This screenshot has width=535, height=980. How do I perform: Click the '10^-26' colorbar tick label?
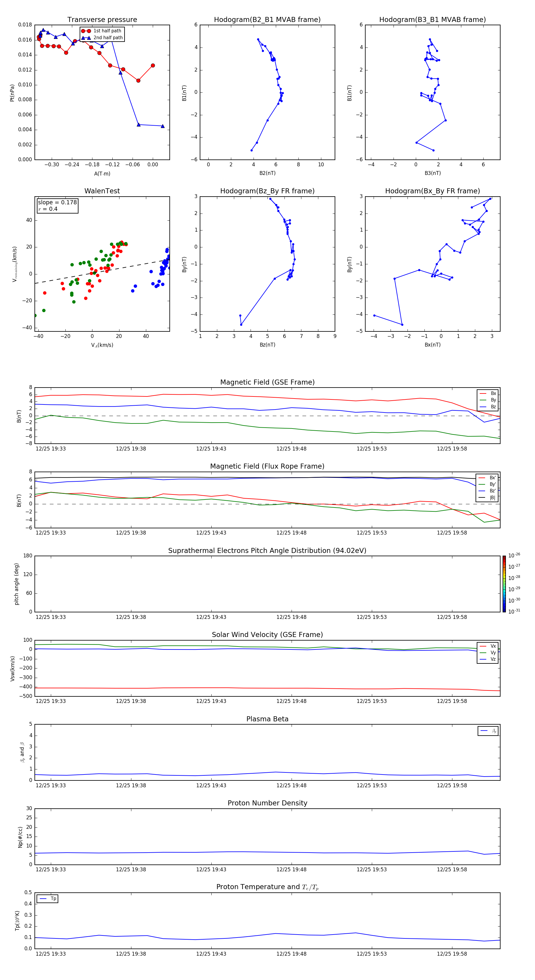coord(514,555)
